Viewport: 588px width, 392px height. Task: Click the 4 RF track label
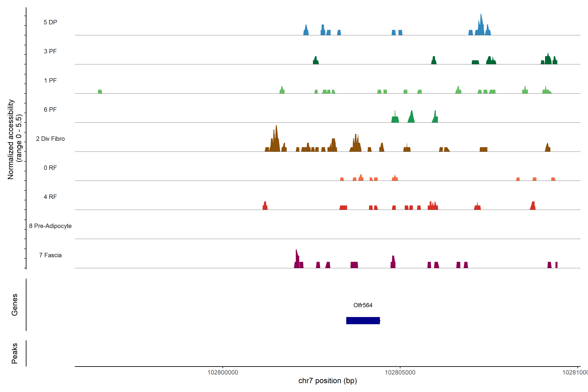[50, 197]
